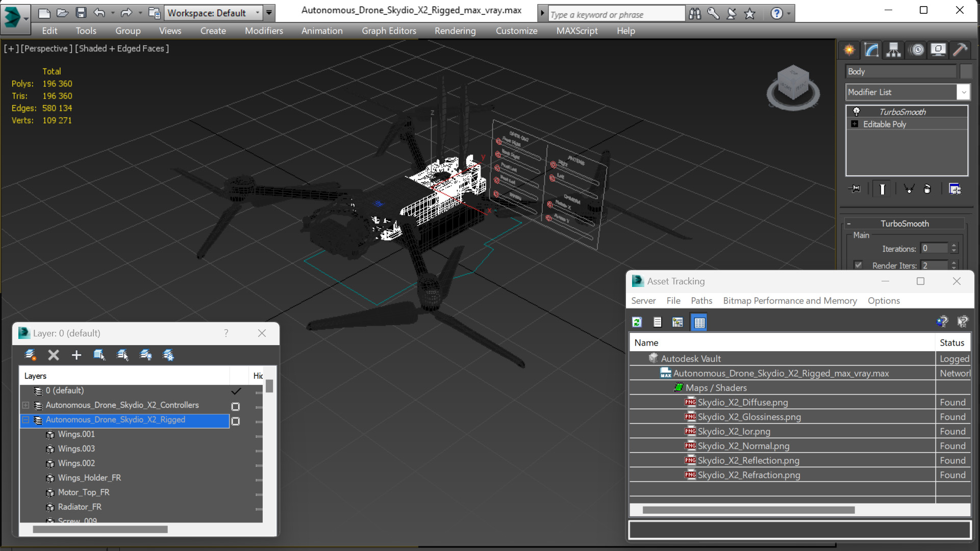Click the Project Folder icon
Image resolution: width=980 pixels, height=551 pixels.
(x=154, y=13)
